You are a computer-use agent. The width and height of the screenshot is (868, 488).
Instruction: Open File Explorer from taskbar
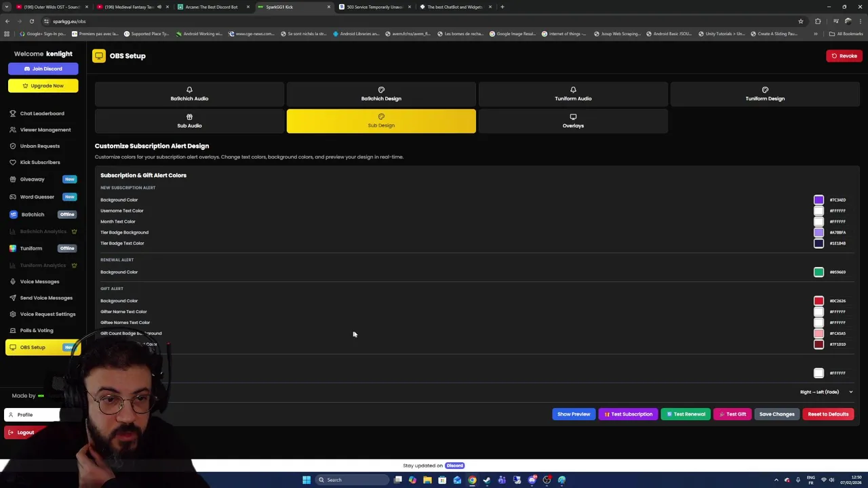pos(427,480)
